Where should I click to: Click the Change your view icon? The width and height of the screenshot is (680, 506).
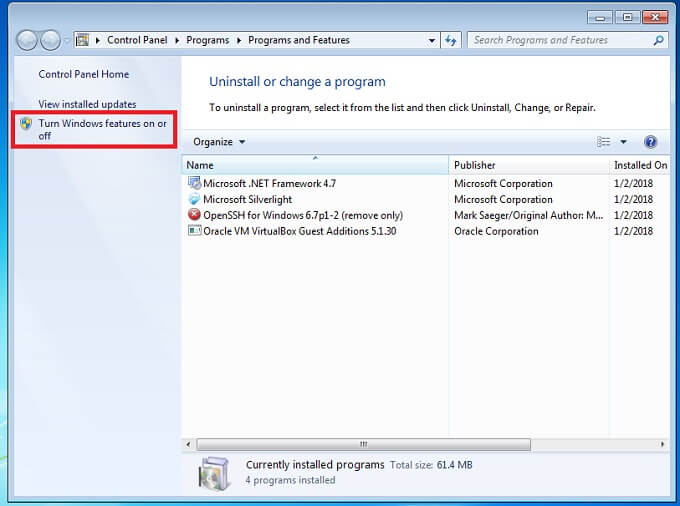(x=603, y=142)
